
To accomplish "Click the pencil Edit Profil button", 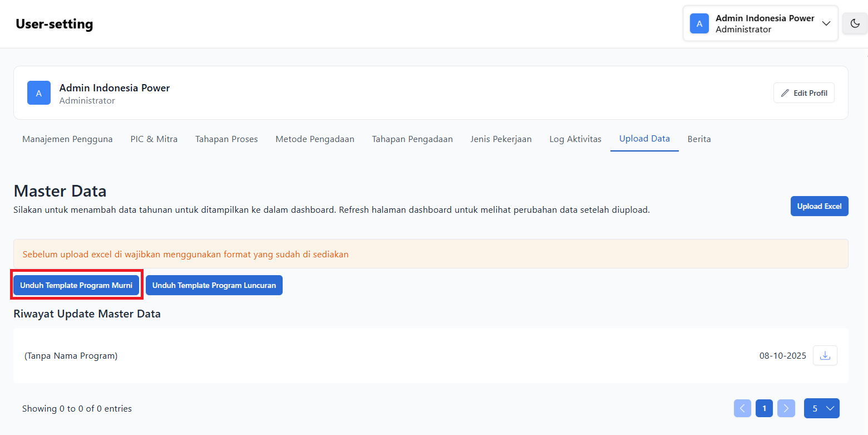I will [x=803, y=93].
